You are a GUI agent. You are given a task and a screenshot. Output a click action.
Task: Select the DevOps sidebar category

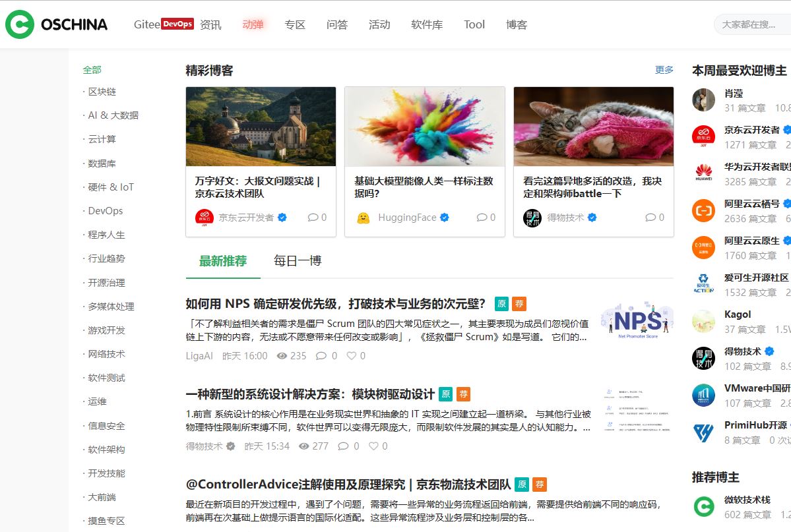(x=106, y=211)
